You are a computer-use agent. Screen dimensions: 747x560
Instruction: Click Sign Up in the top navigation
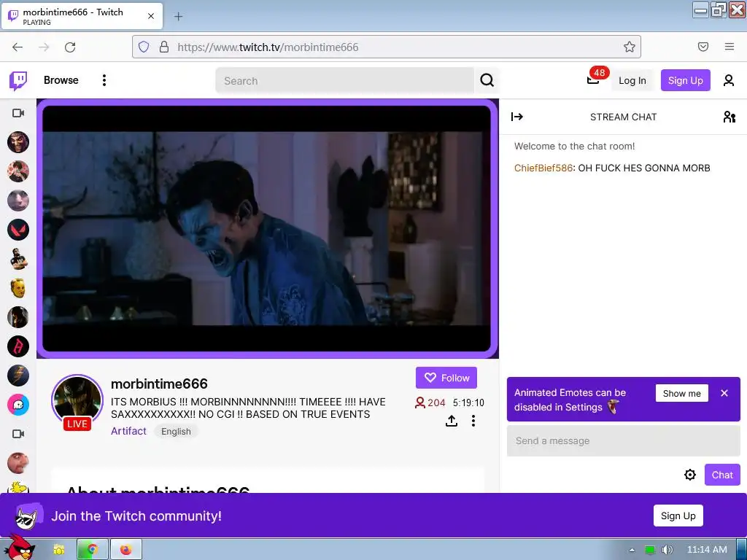[x=685, y=80]
